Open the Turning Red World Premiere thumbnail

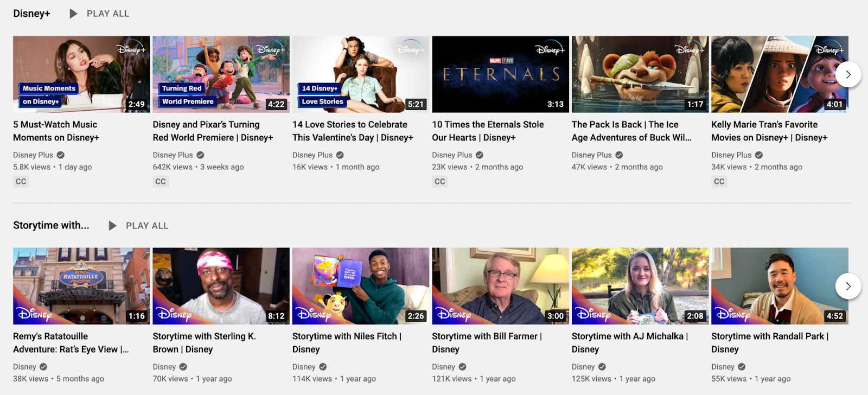point(221,74)
